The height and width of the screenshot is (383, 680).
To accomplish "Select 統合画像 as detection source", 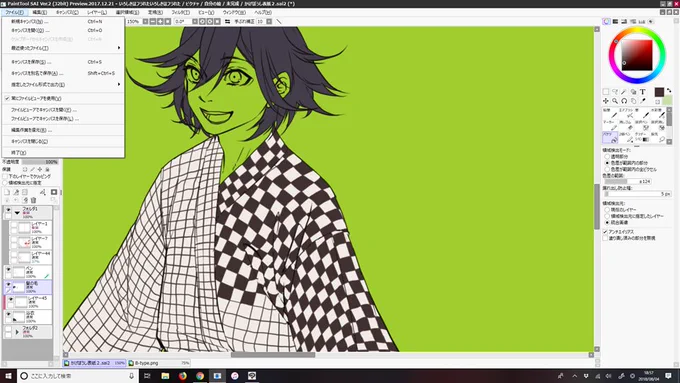I will click(x=607, y=223).
